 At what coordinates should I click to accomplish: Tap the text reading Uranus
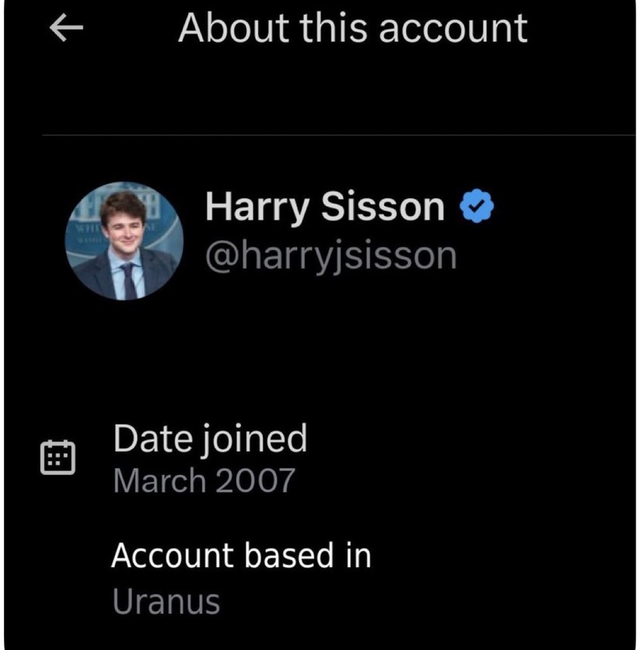coord(166,601)
